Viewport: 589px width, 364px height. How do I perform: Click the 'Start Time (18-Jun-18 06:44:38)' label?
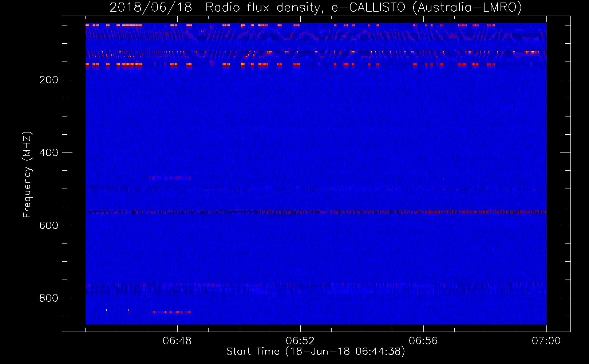(316, 352)
